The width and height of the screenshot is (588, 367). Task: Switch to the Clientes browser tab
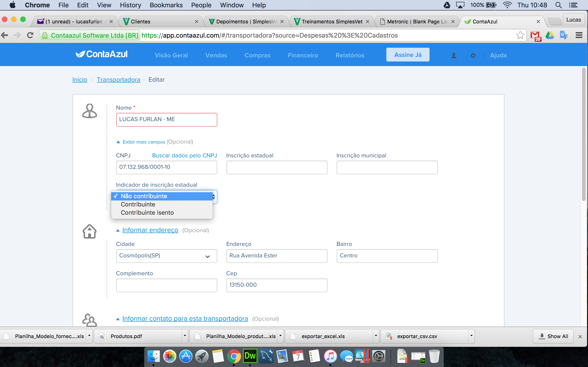click(x=160, y=22)
